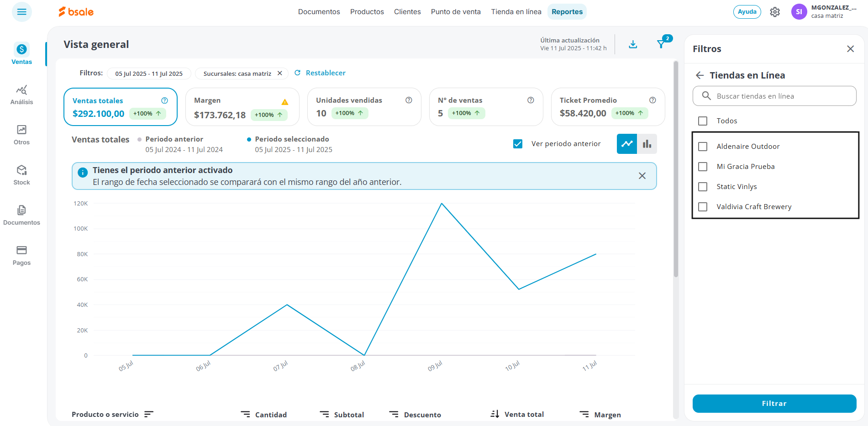This screenshot has height=426, width=868.
Task: Download the report with download icon
Action: pyautogui.click(x=633, y=44)
